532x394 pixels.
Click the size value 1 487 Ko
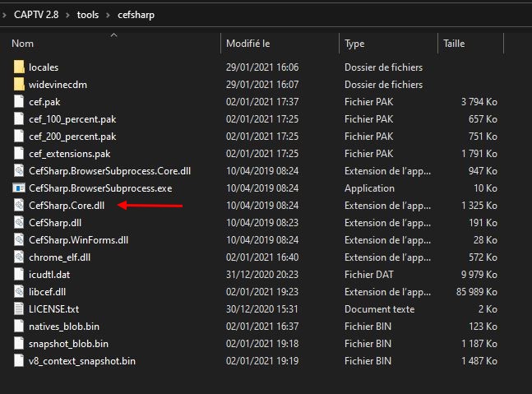pyautogui.click(x=479, y=361)
